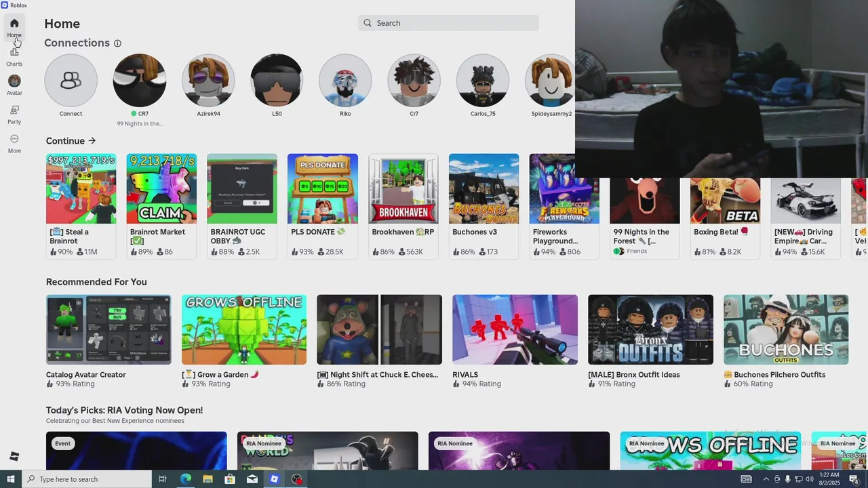This screenshot has width=868, height=488.
Task: Open the Windows Start button
Action: [x=11, y=479]
